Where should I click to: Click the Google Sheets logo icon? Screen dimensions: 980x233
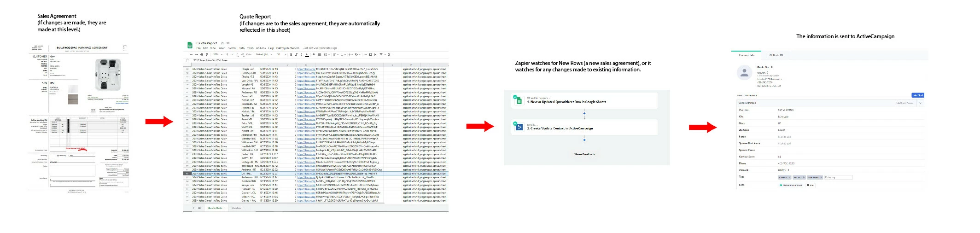(x=190, y=45)
